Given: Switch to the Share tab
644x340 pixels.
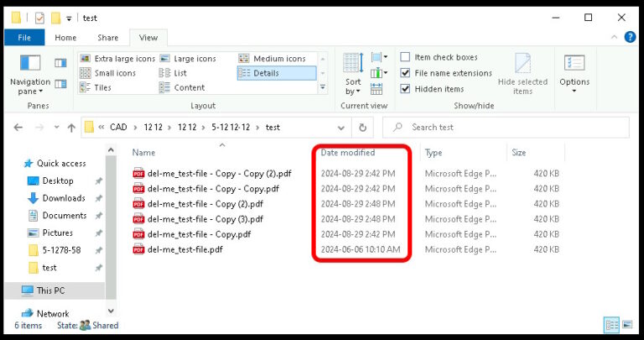Looking at the screenshot, I should [x=107, y=38].
